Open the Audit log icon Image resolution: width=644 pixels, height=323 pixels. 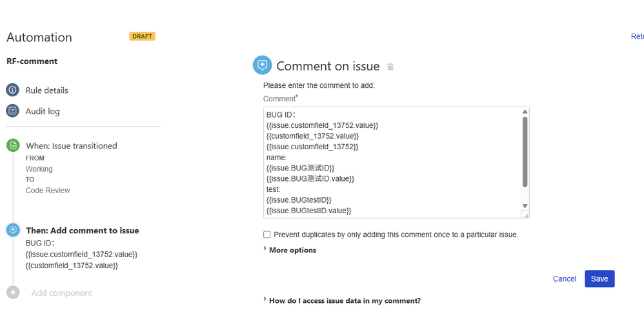pos(12,111)
